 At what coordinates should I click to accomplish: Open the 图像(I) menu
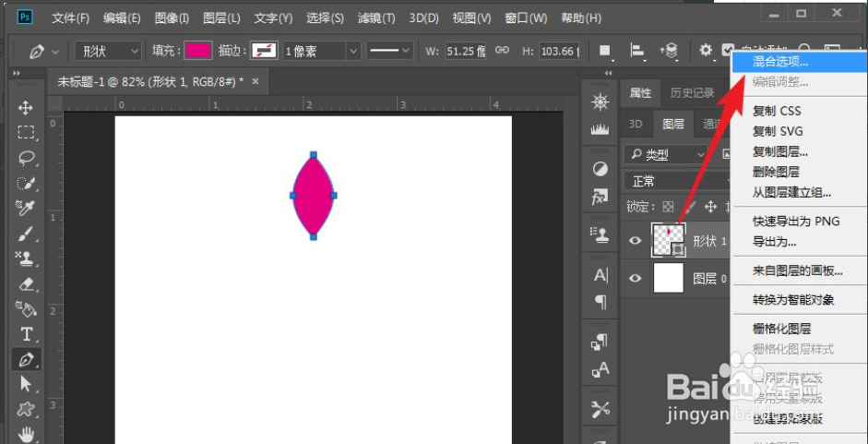click(x=172, y=18)
